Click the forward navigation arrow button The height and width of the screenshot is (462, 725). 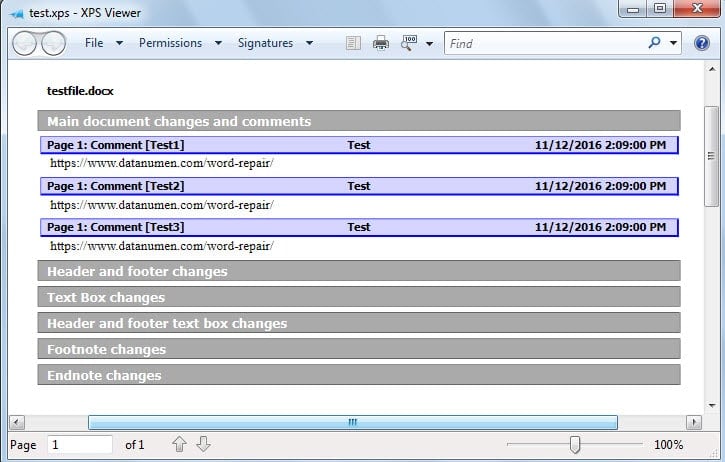point(52,43)
